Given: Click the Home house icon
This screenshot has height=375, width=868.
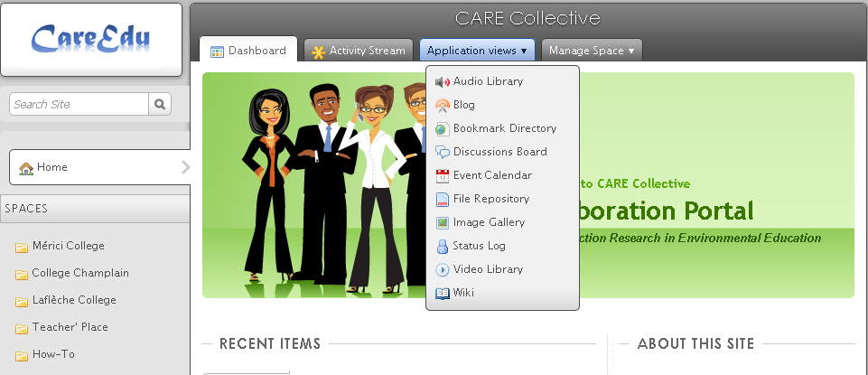Looking at the screenshot, I should point(26,168).
